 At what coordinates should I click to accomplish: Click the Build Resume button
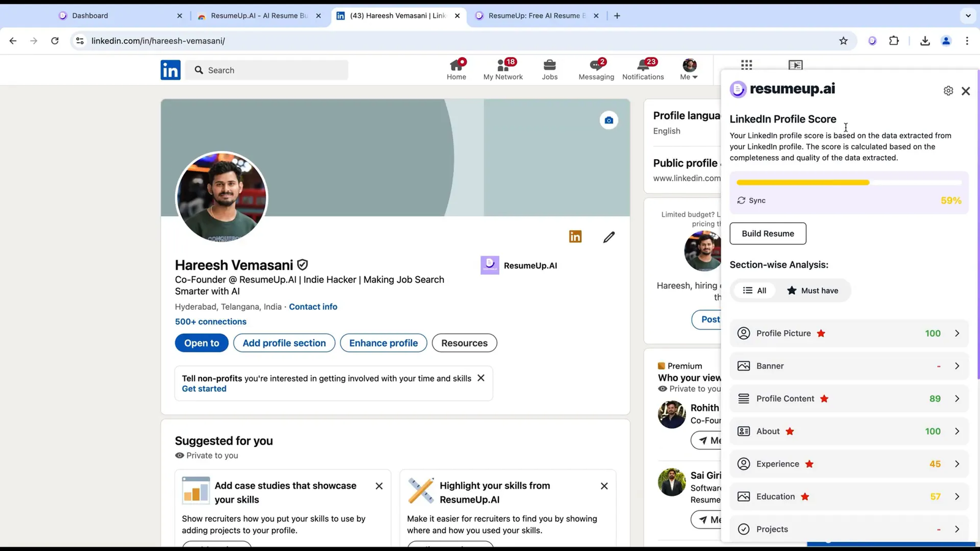click(767, 233)
